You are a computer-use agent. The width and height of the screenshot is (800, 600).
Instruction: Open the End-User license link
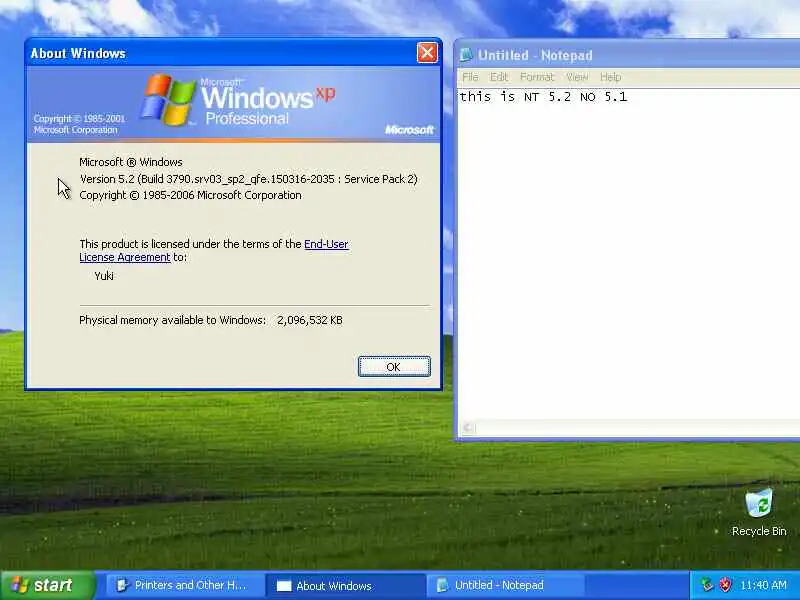[326, 244]
